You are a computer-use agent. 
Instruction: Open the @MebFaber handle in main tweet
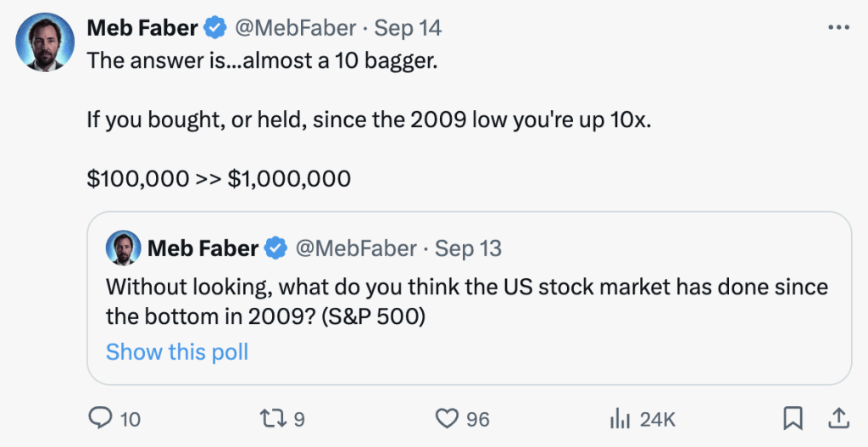pyautogui.click(x=296, y=28)
